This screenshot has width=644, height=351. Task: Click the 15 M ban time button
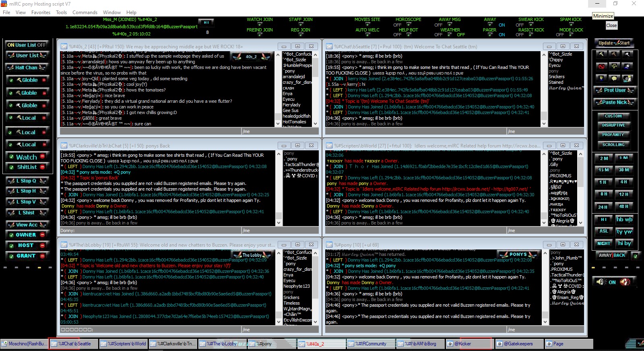[x=604, y=170]
